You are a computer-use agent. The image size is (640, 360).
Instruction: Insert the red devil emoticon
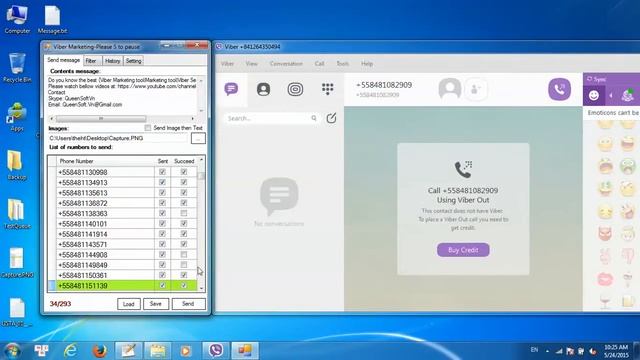(605, 233)
